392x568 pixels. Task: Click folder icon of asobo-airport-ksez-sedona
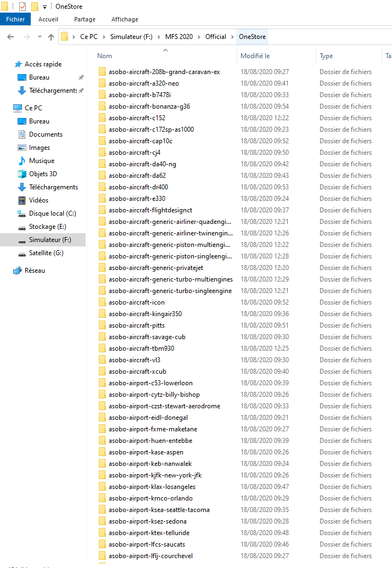[102, 521]
